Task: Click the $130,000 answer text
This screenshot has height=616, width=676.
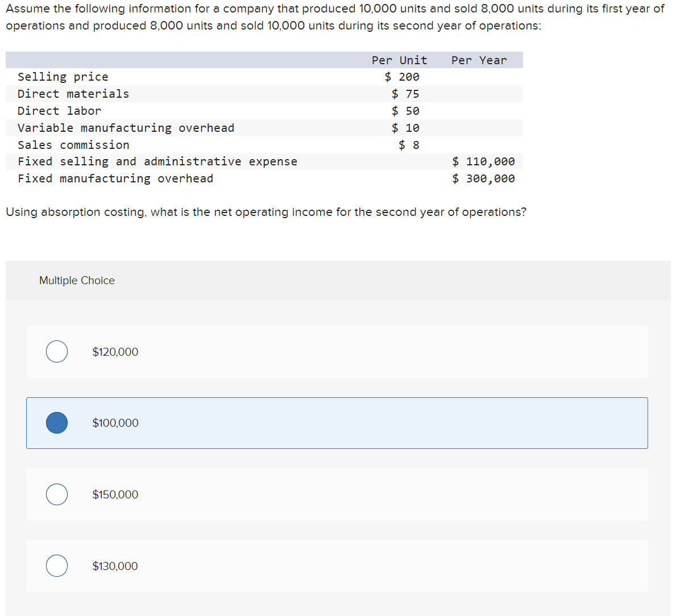Action: click(115, 566)
